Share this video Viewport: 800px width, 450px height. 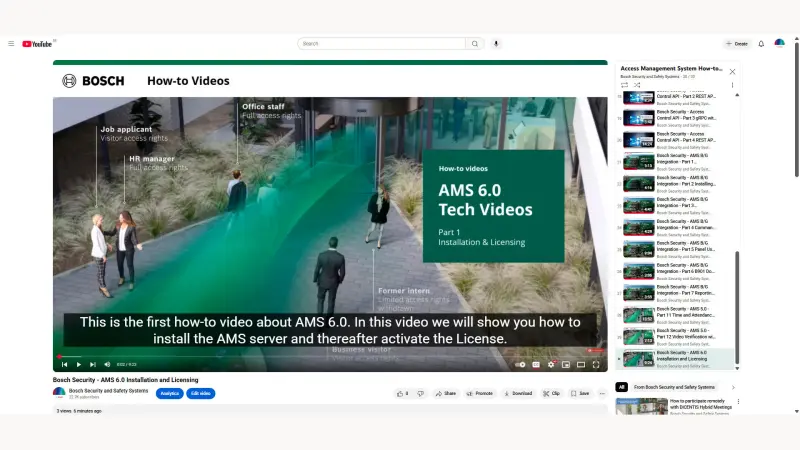click(x=445, y=393)
